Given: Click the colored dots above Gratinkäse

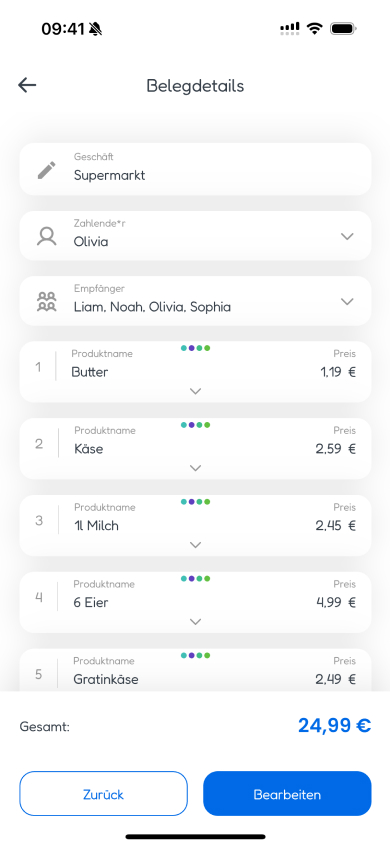Looking at the screenshot, I should (x=196, y=656).
